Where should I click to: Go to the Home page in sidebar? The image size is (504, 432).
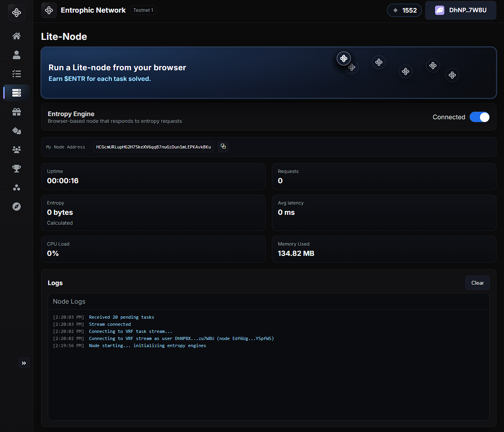pyautogui.click(x=17, y=36)
